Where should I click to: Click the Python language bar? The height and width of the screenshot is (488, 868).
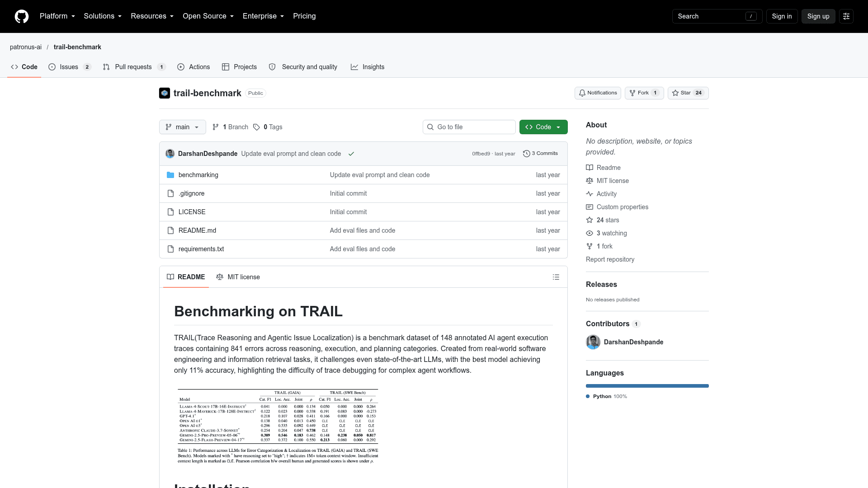(x=647, y=386)
